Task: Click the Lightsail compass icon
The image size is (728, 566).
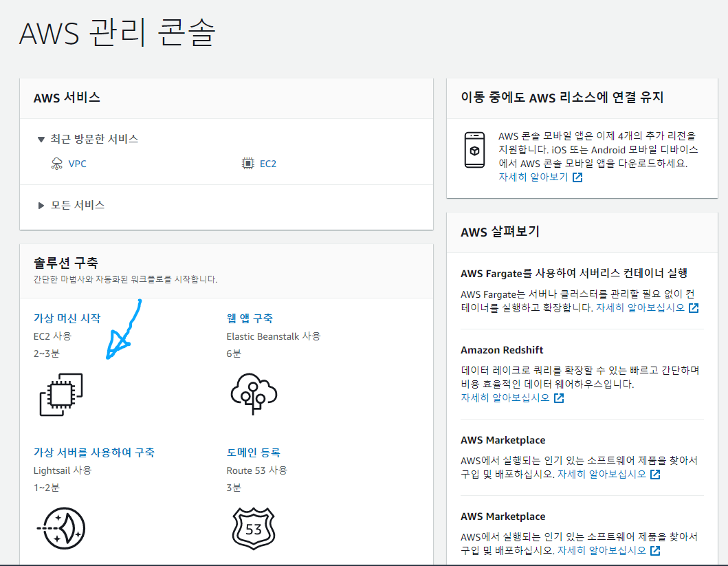Action: click(61, 528)
